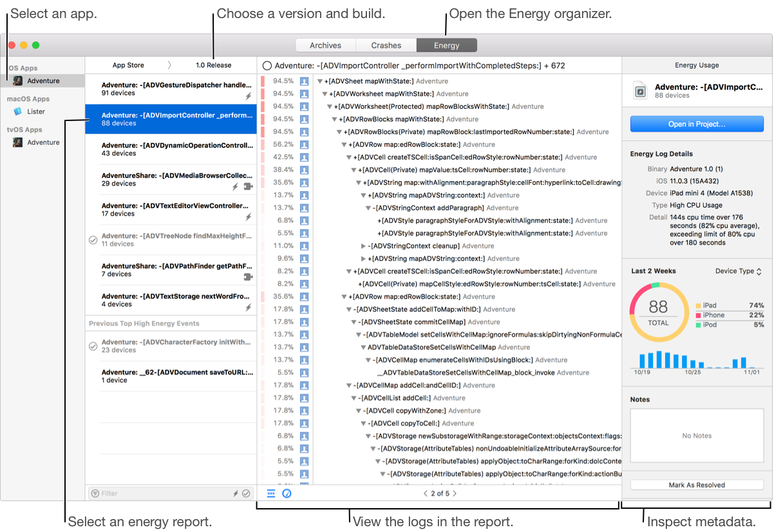Switch to the Crashes tab

point(386,45)
